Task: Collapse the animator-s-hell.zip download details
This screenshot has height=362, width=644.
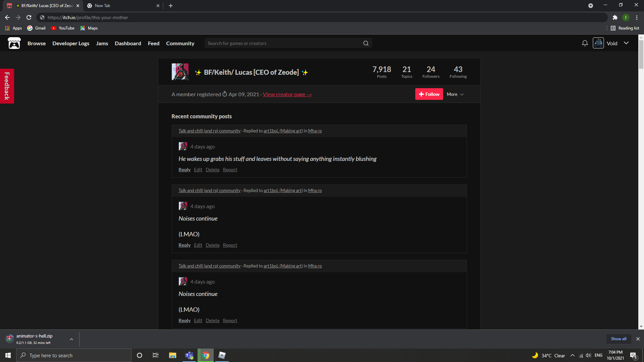Action: click(x=71, y=339)
